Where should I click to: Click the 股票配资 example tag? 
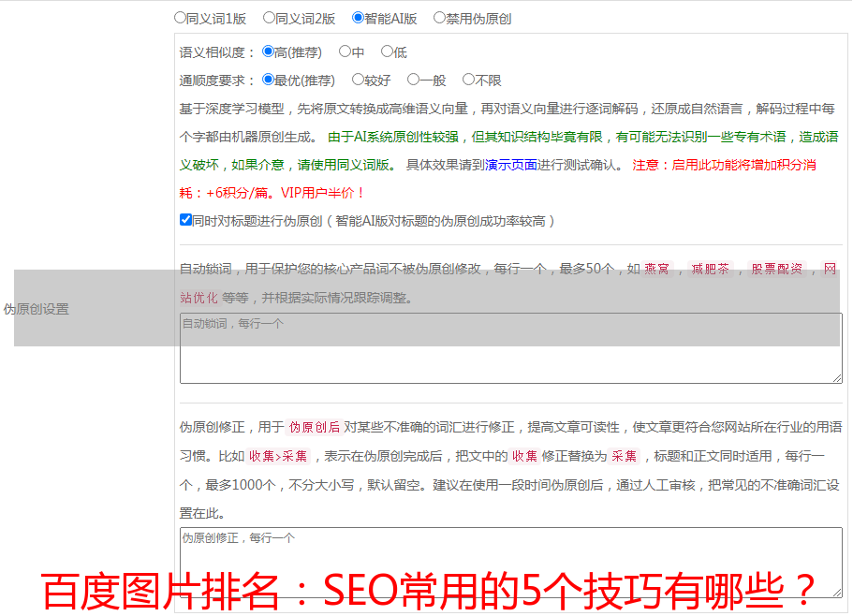pyautogui.click(x=777, y=269)
